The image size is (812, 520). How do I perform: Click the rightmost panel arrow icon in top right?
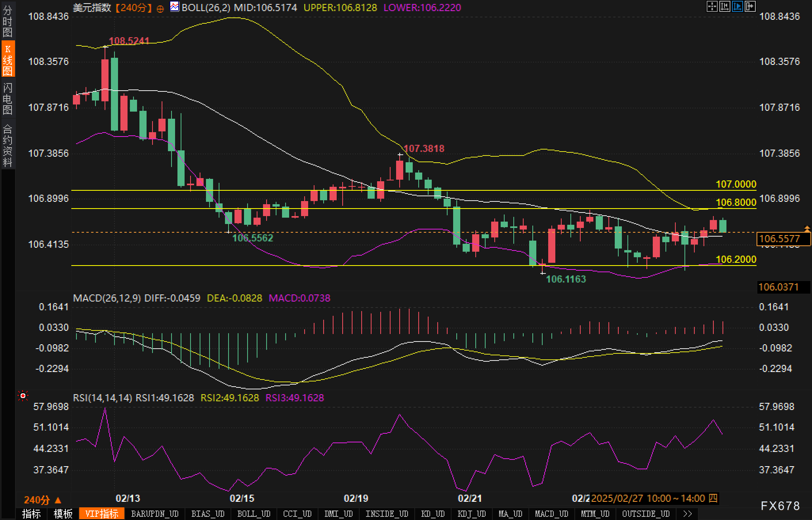coord(750,7)
